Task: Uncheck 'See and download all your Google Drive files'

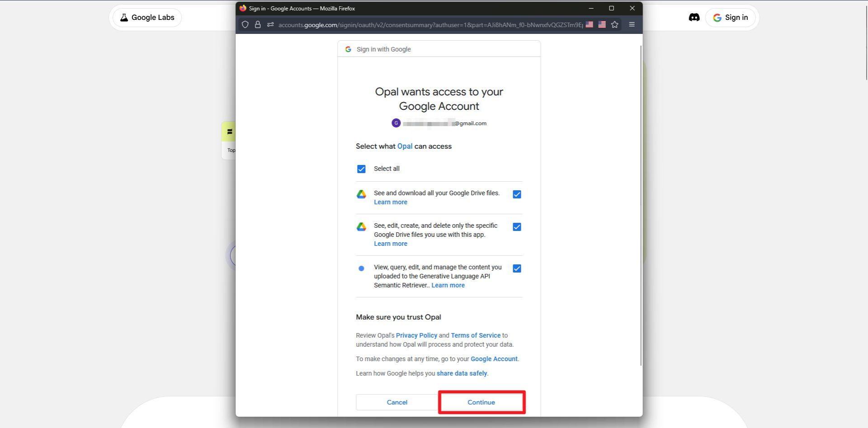Action: coord(517,194)
